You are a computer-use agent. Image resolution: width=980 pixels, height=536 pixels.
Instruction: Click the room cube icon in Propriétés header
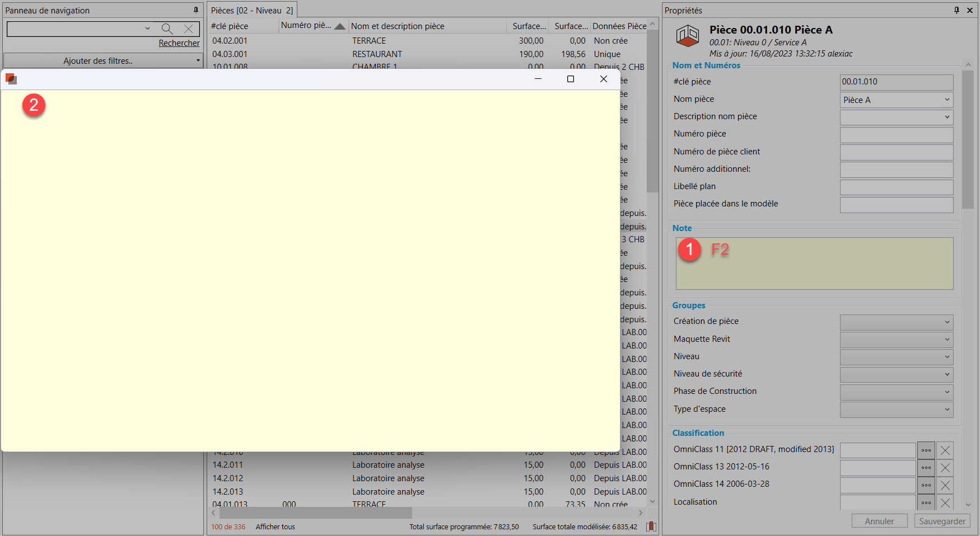(687, 36)
